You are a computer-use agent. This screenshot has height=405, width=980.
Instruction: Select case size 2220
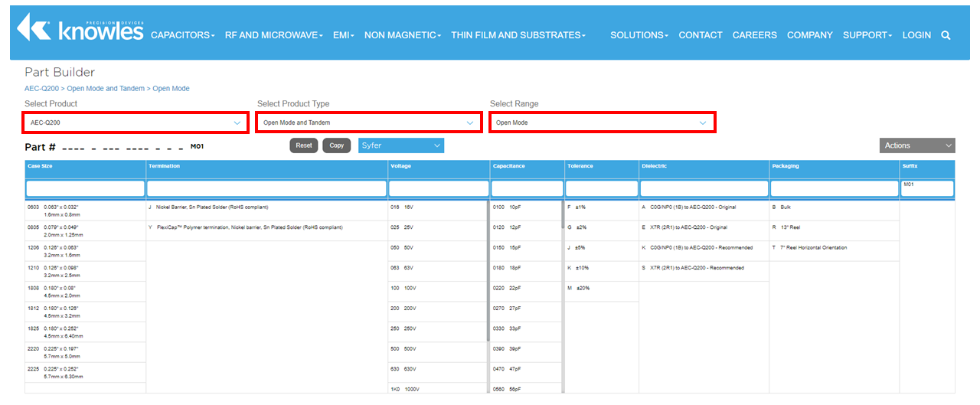pos(85,352)
